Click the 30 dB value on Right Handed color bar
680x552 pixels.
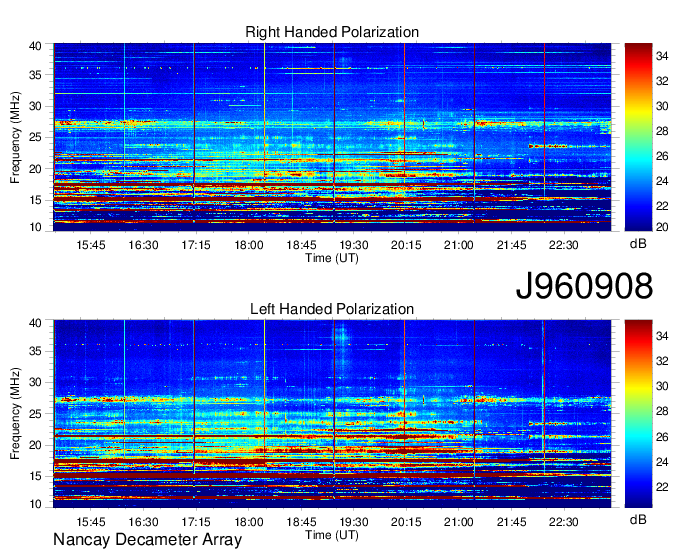click(x=662, y=106)
